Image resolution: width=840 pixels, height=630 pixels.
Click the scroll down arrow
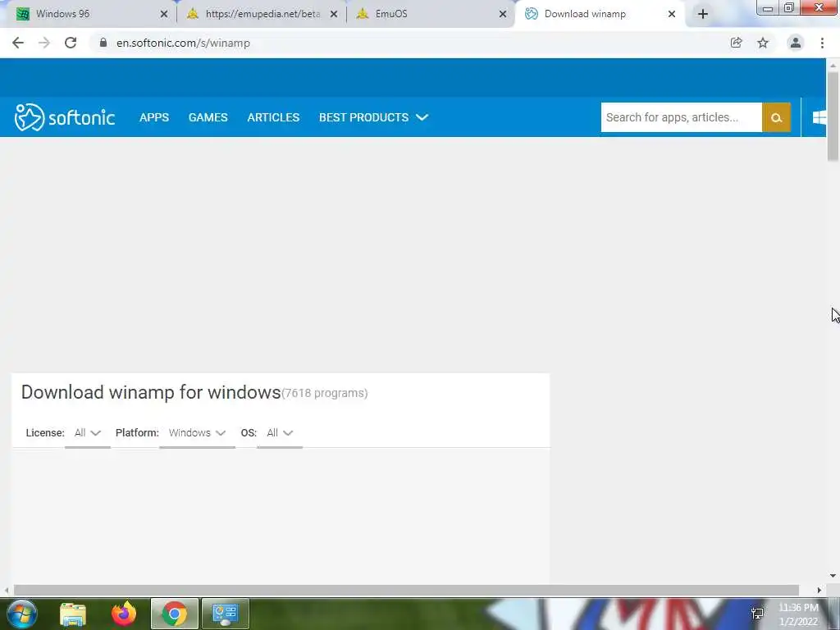[x=833, y=576]
